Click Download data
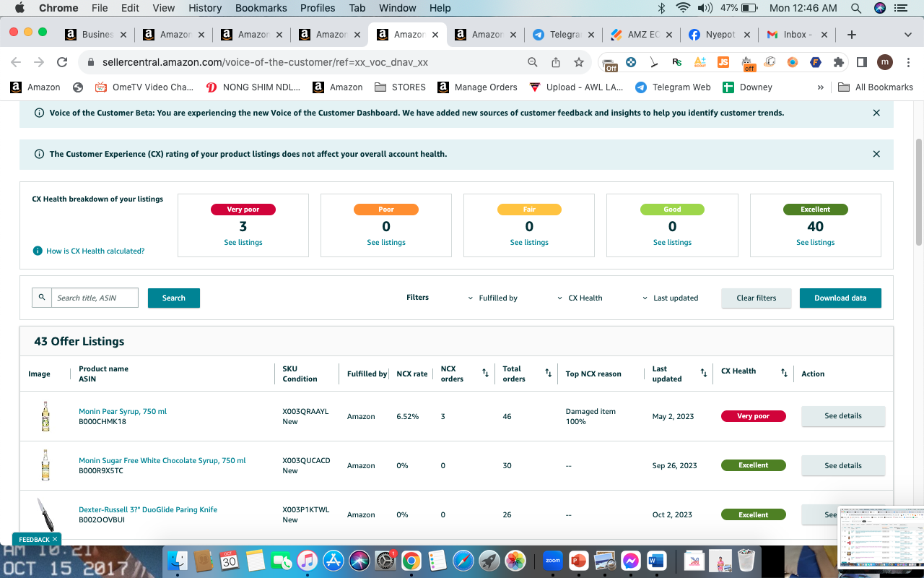 click(840, 298)
